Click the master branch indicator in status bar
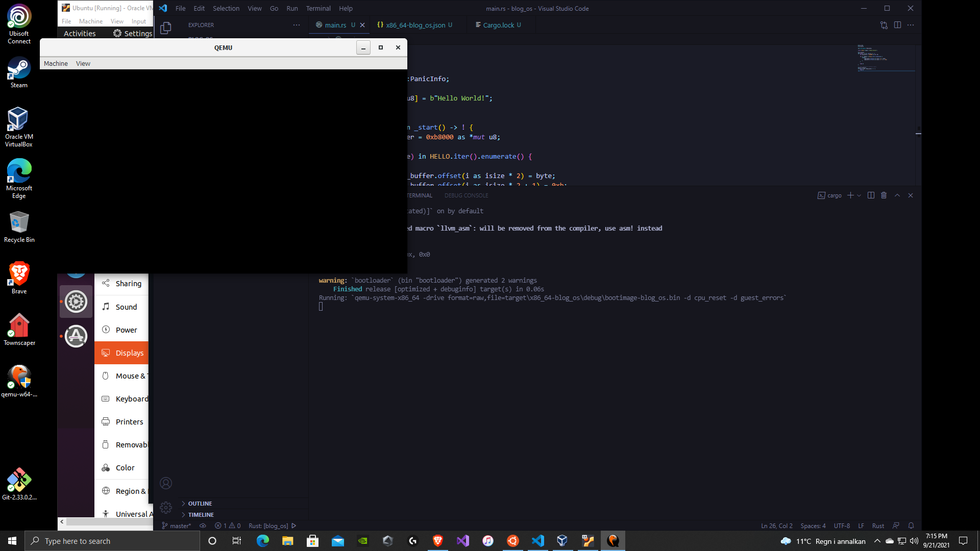 tap(176, 526)
